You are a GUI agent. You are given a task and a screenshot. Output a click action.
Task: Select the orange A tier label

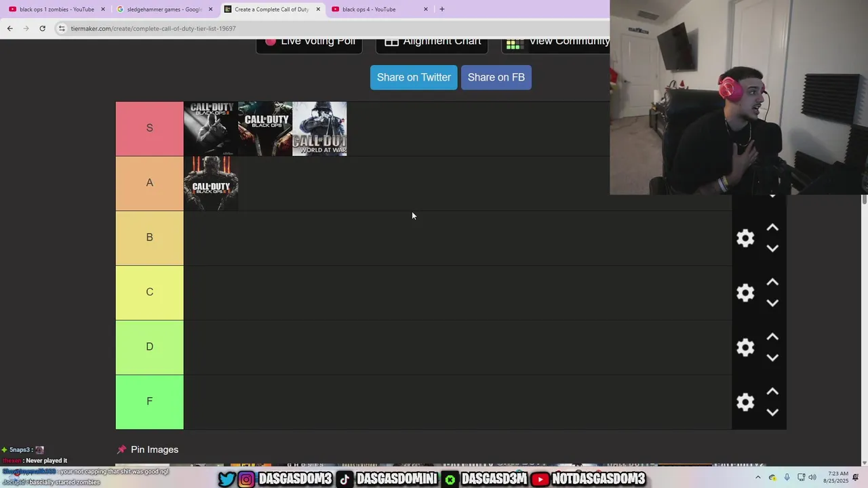pyautogui.click(x=149, y=183)
